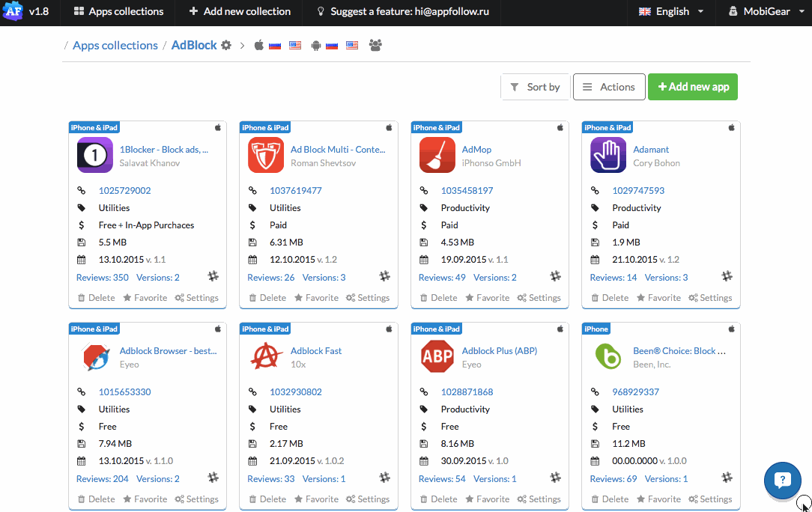Image resolution: width=812 pixels, height=512 pixels.
Task: Expand the MobiGear account menu
Action: click(760, 11)
